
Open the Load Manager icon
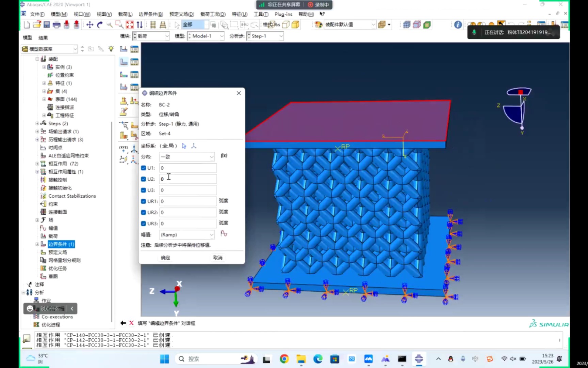(x=134, y=49)
